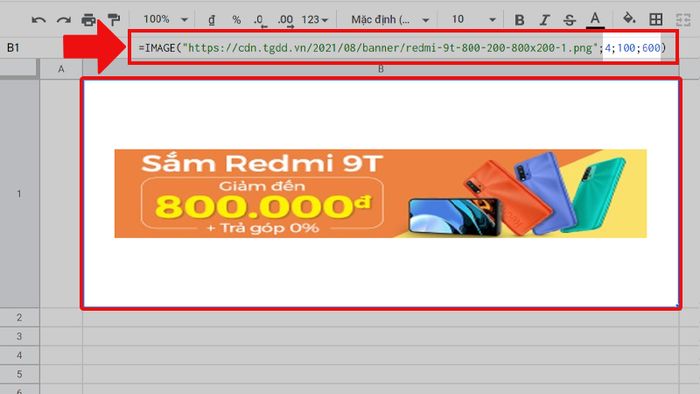The height and width of the screenshot is (394, 700).
Task: Toggle italic formatting
Action: click(x=544, y=20)
